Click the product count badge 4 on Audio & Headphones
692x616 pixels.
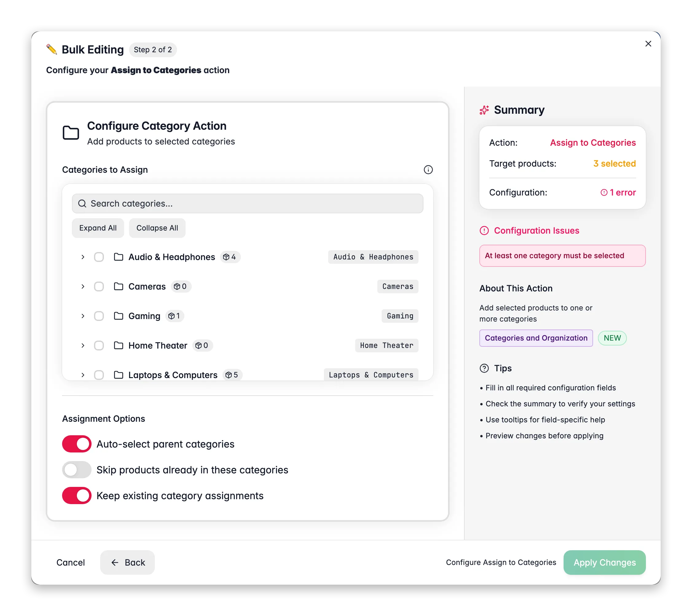point(230,257)
